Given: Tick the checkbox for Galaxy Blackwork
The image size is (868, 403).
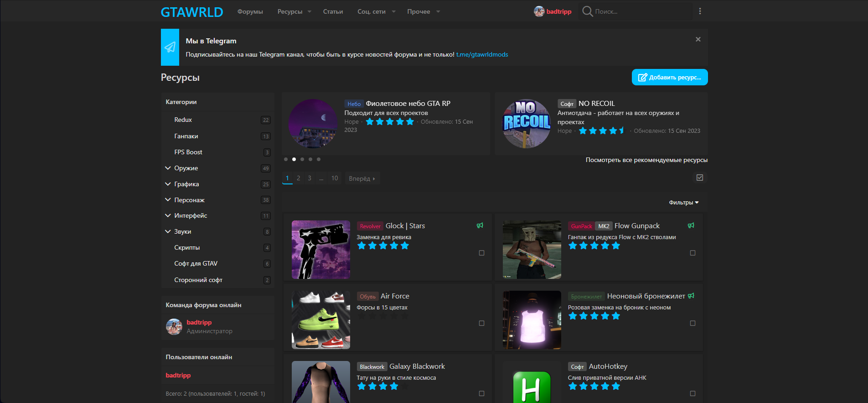Looking at the screenshot, I should [x=481, y=393].
